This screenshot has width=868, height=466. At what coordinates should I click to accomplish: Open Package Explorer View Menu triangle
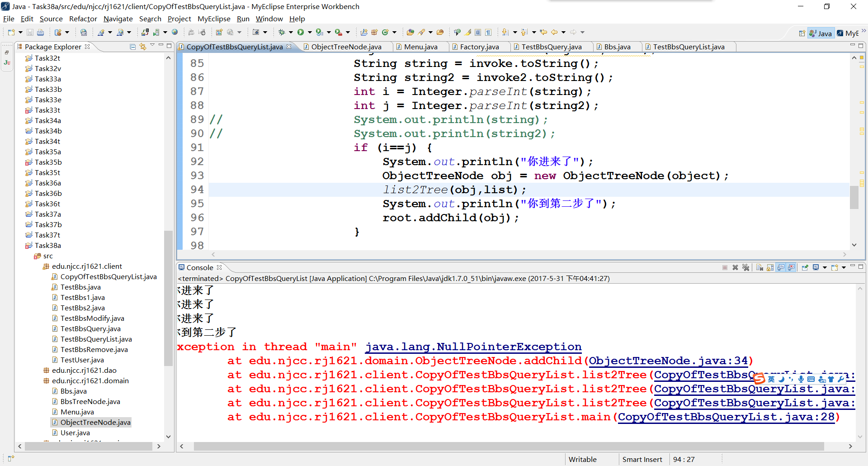[x=152, y=45]
